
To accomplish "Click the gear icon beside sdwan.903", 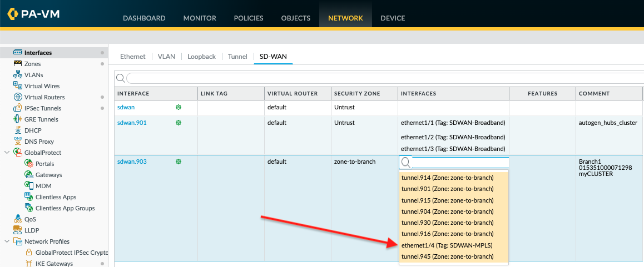I will [179, 162].
